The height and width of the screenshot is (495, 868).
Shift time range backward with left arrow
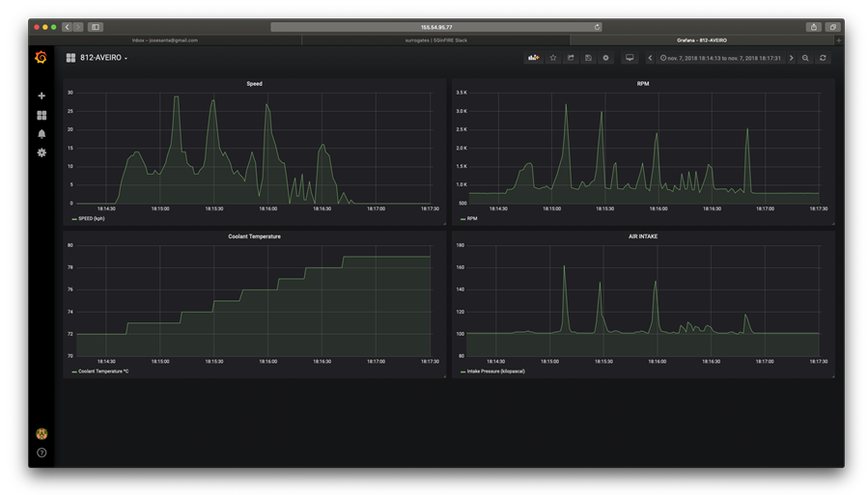coord(650,58)
